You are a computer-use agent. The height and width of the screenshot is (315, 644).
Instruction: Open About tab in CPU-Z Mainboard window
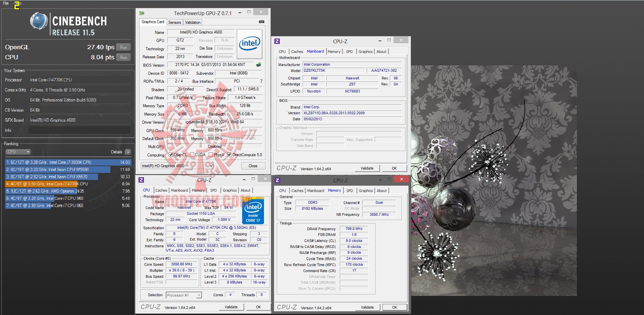(x=381, y=52)
